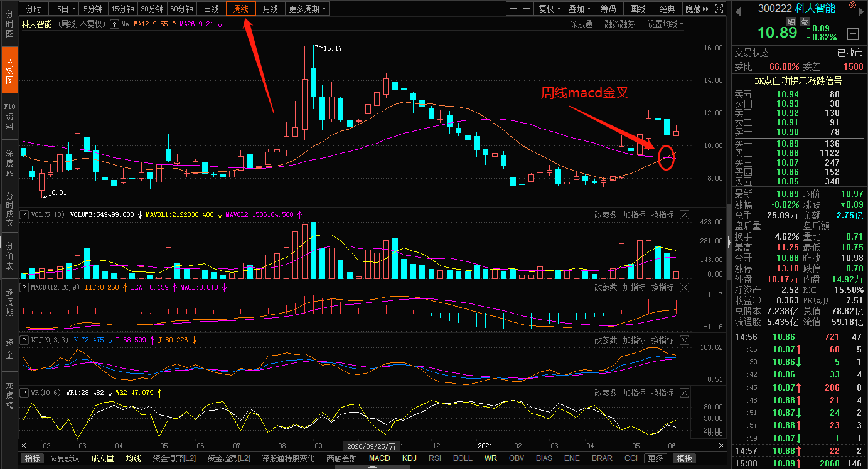Collapse quote panel with minus box icon

(852, 34)
